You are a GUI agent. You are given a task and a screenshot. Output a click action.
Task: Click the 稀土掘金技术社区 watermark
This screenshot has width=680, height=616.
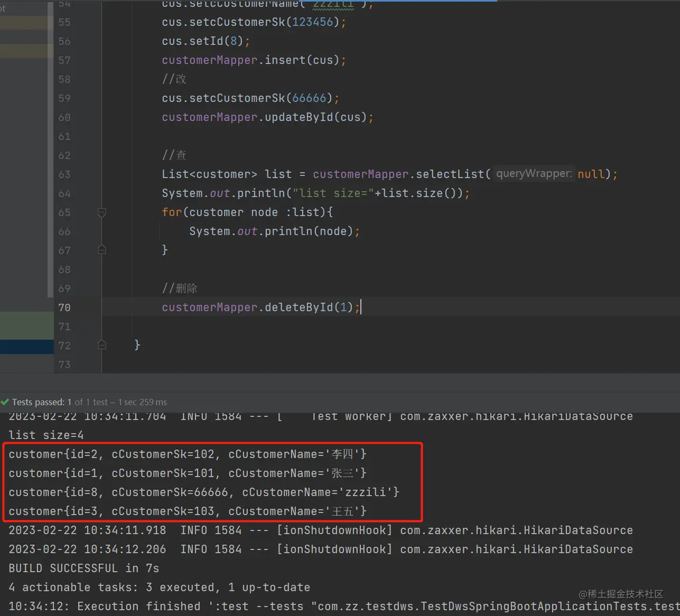coord(622,593)
